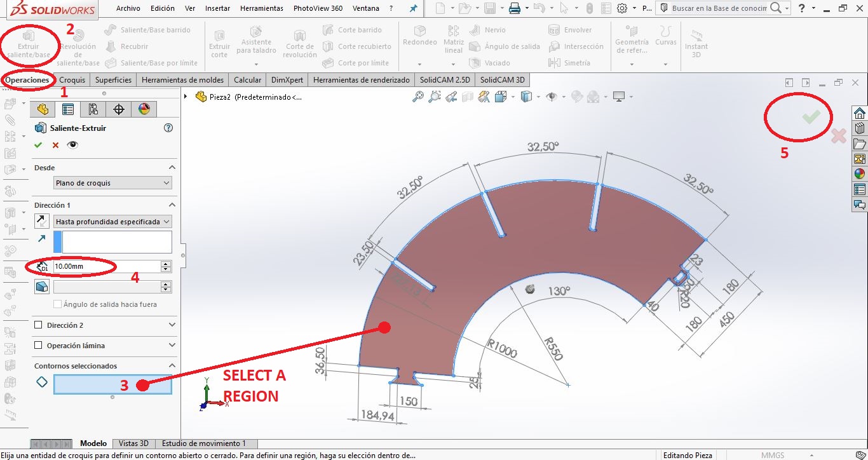Click the draft angle button icon

point(42,287)
